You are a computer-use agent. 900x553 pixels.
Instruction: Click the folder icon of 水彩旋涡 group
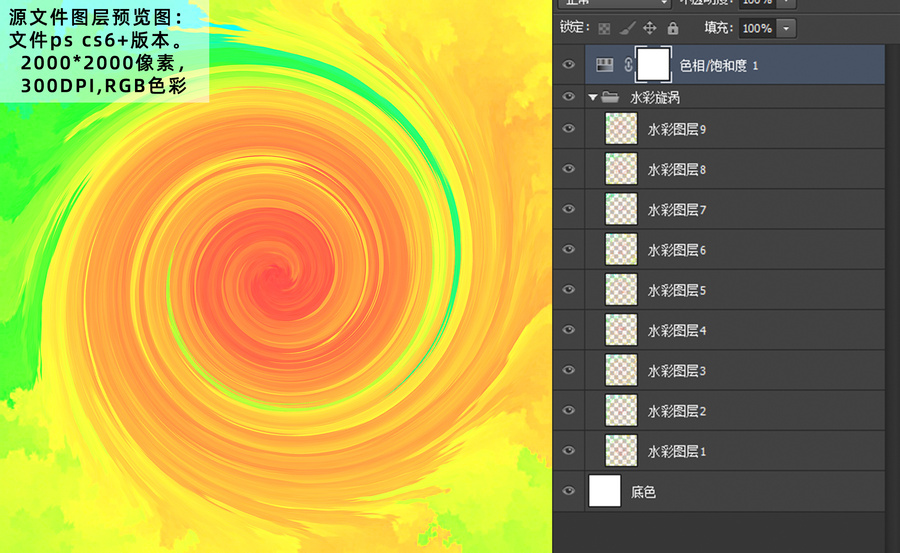(x=610, y=98)
